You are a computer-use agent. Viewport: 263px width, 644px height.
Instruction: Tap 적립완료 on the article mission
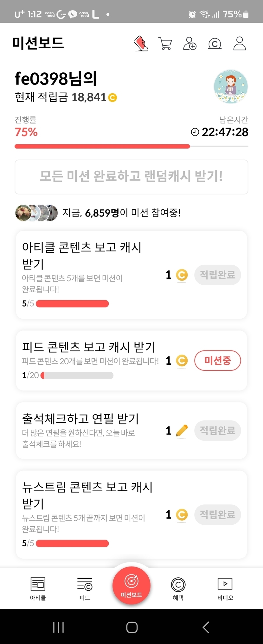(217, 275)
